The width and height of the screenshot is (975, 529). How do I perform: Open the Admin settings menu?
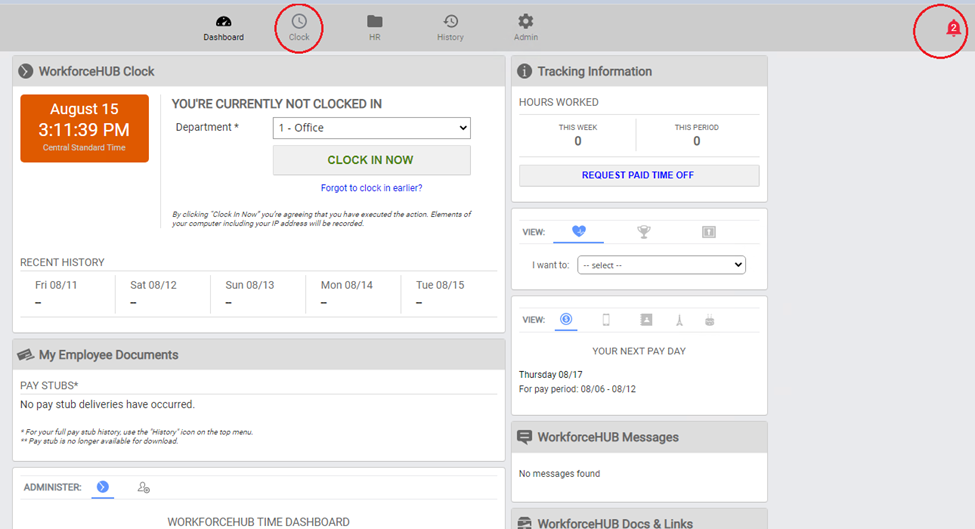click(x=525, y=29)
